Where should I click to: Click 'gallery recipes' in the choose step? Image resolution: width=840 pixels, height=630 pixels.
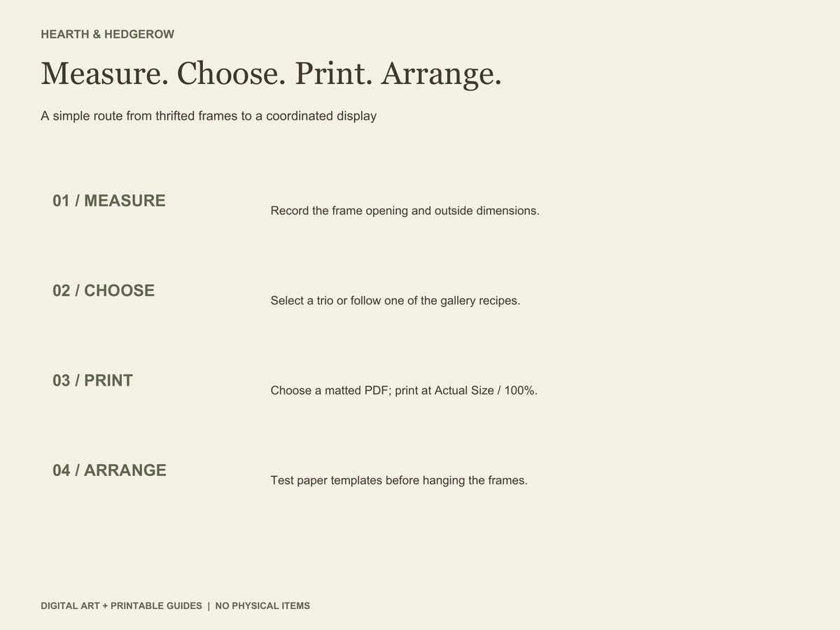coord(480,301)
